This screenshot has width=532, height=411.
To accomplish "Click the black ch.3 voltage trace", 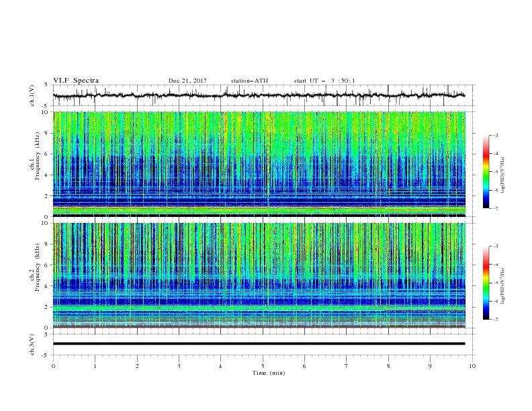I will (259, 344).
